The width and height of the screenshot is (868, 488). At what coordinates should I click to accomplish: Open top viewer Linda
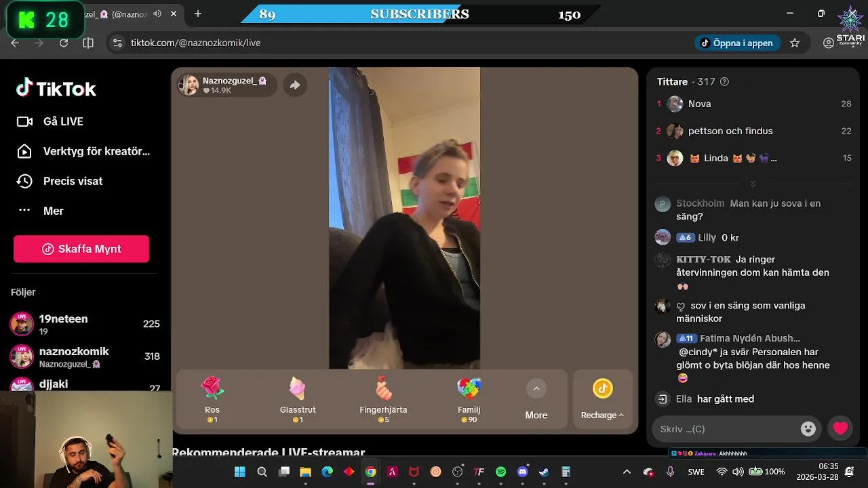754,158
